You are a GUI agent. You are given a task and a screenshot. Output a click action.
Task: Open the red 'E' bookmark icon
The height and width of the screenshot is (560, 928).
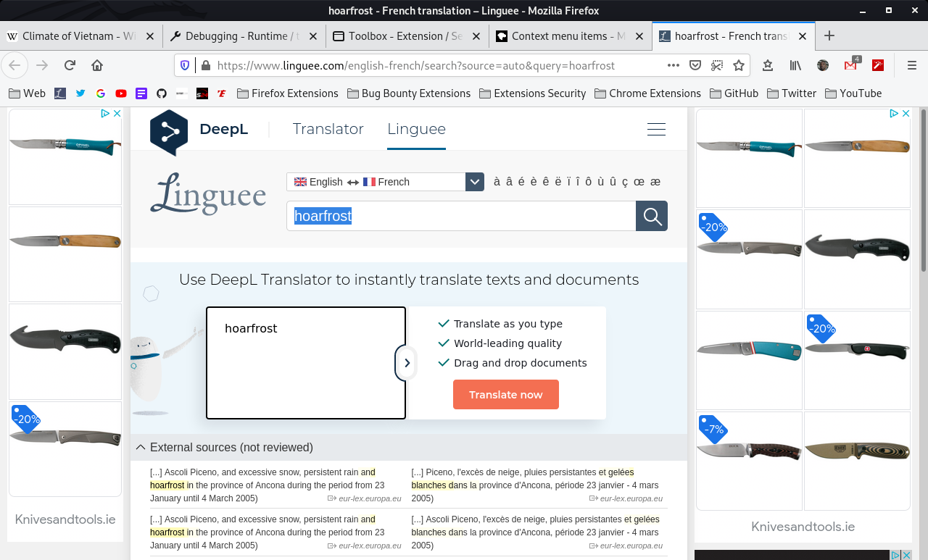223,93
